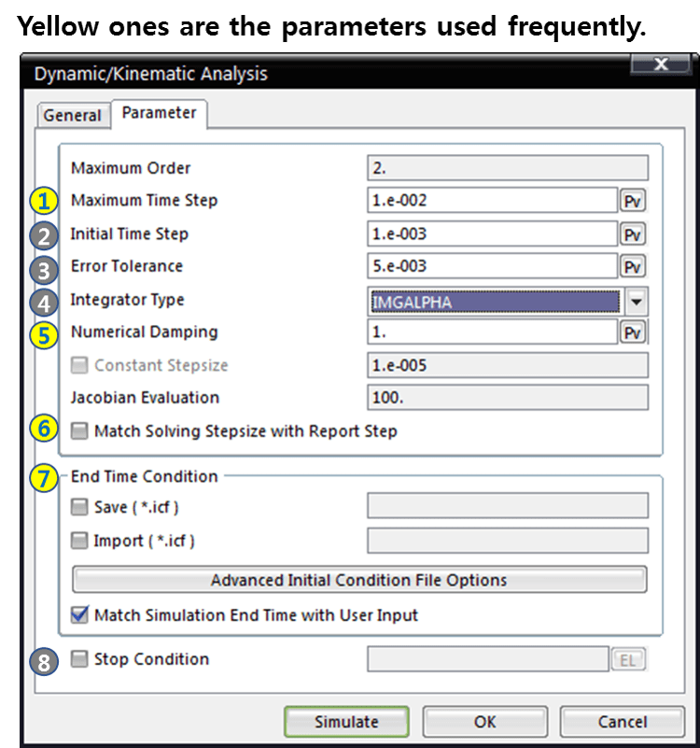This screenshot has width=700, height=748.
Task: Switch to the General tab
Action: (73, 115)
